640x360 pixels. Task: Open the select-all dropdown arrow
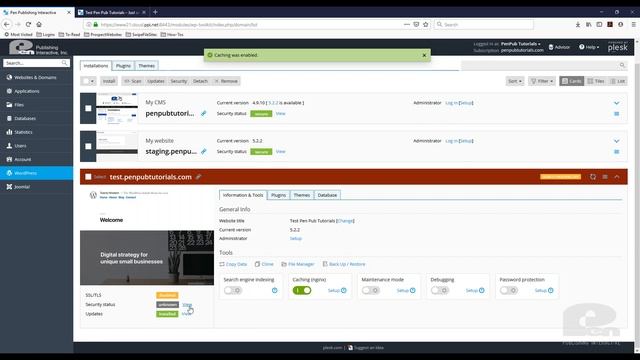92,81
